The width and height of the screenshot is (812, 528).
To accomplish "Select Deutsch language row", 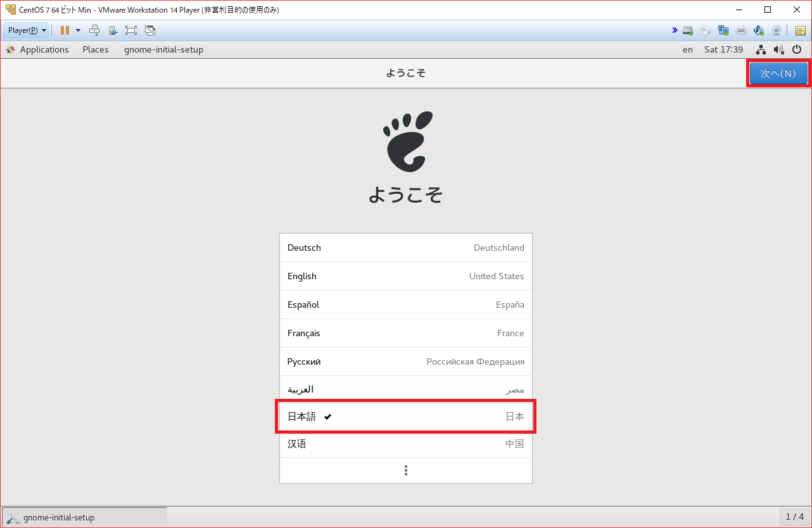I will pos(406,248).
